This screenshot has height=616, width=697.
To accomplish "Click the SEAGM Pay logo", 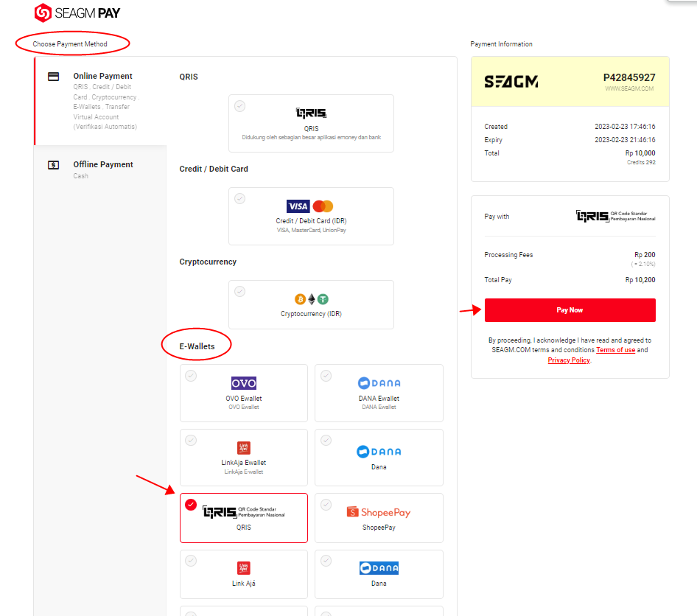I will coord(77,13).
